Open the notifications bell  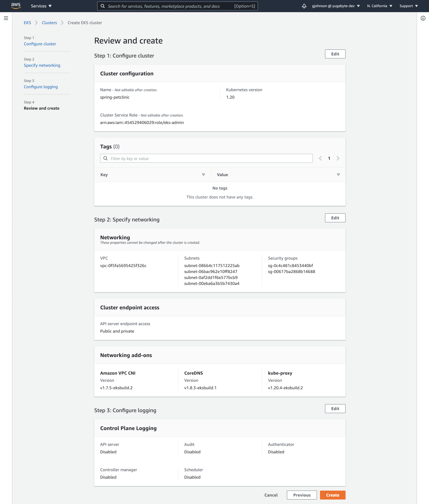[304, 6]
